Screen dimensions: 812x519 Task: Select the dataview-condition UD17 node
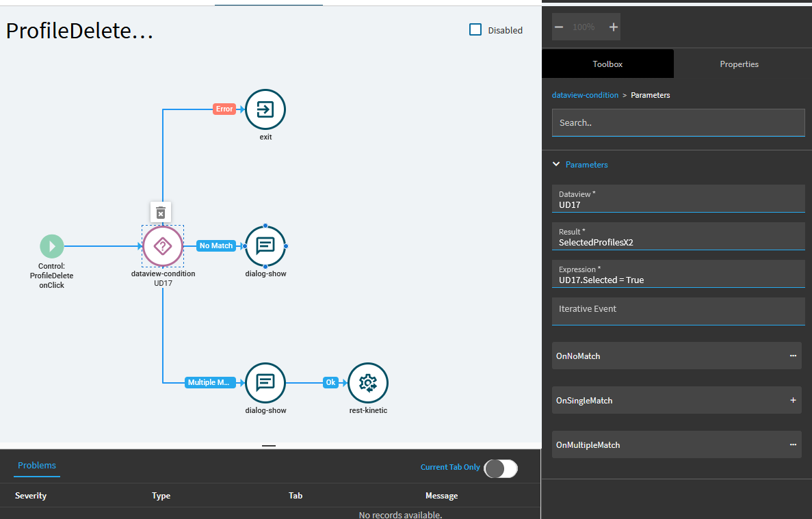point(163,246)
